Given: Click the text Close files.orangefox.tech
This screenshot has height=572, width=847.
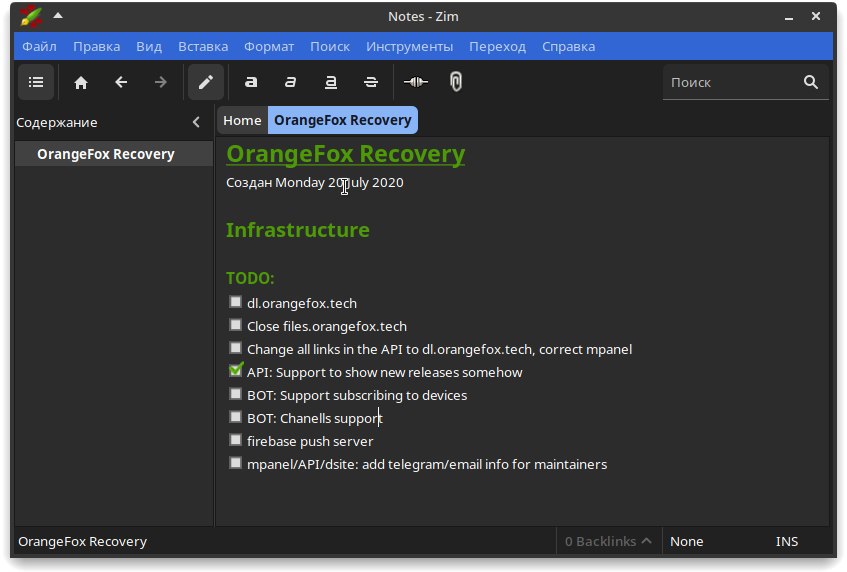Looking at the screenshot, I should (x=327, y=326).
